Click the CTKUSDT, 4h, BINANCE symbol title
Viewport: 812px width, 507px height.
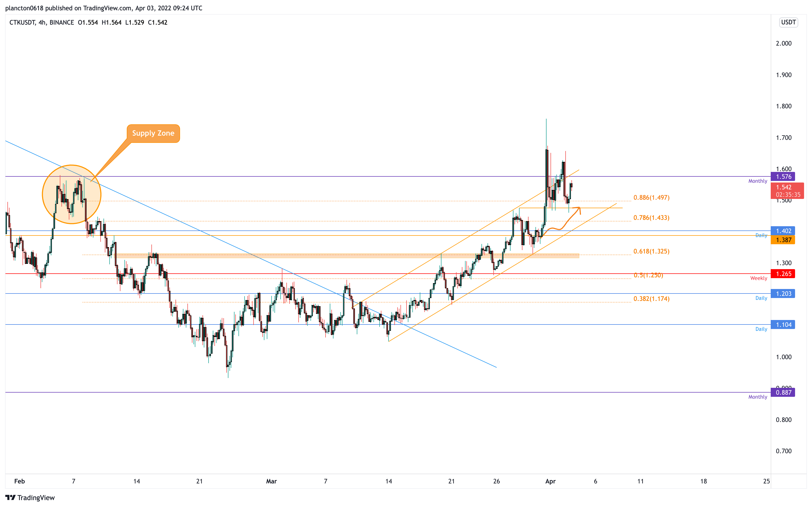(42, 23)
